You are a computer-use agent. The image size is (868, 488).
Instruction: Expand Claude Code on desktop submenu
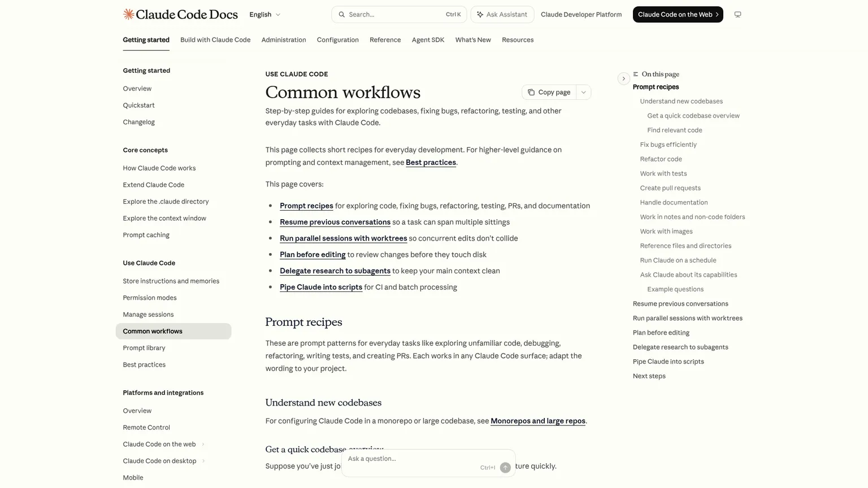(x=203, y=461)
